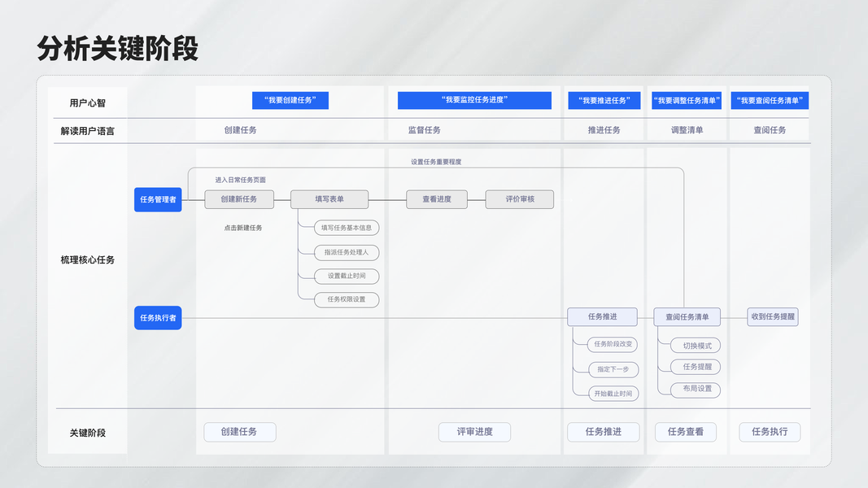868x488 pixels.
Task: Select the 开始截止时间 sub-step pill
Action: (x=613, y=394)
